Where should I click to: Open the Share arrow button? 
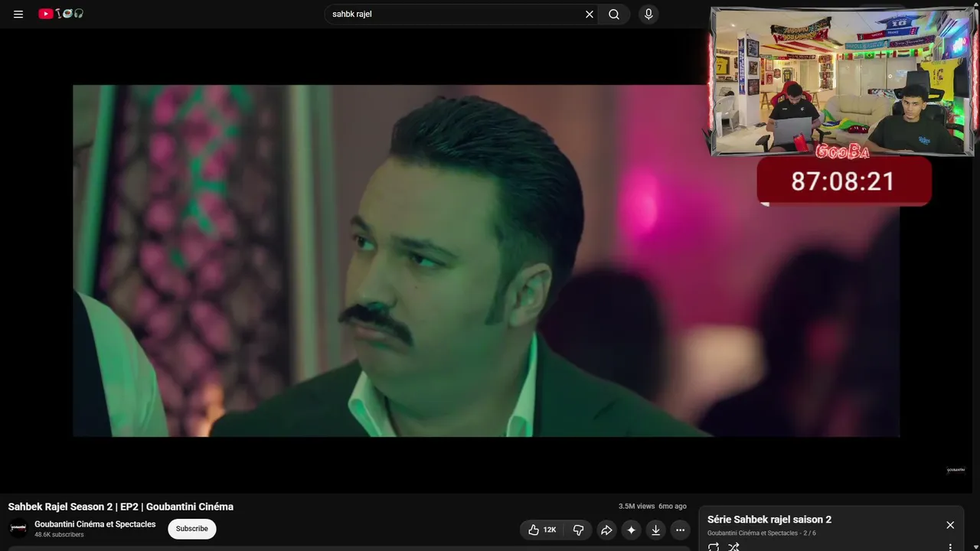[x=606, y=530]
